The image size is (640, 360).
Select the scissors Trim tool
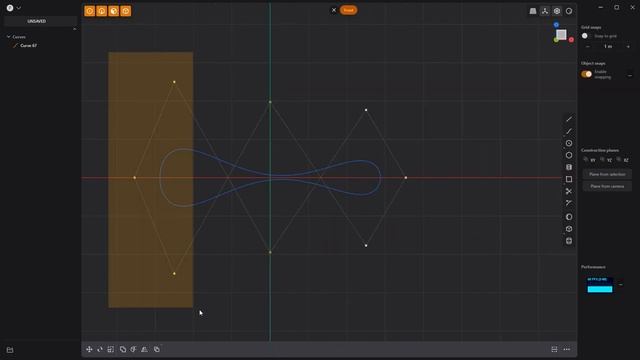(569, 191)
